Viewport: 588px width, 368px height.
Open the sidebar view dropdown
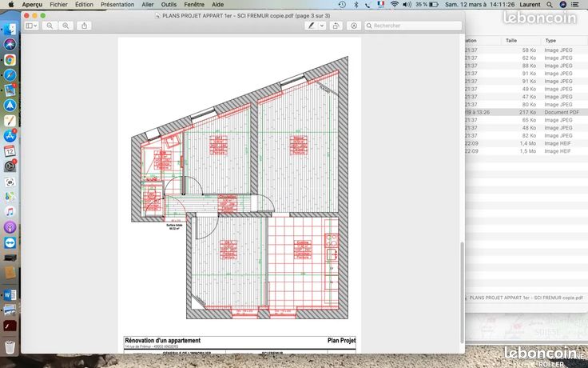tap(31, 26)
